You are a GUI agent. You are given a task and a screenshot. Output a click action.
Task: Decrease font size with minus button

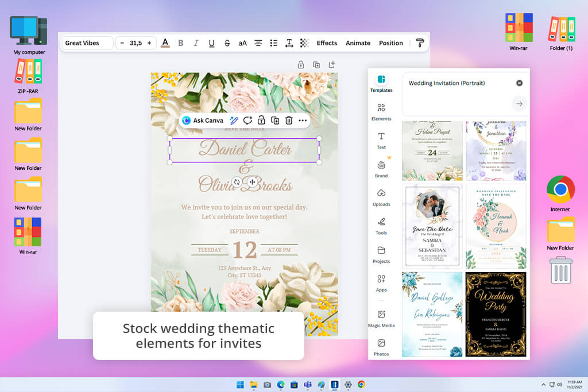[122, 43]
